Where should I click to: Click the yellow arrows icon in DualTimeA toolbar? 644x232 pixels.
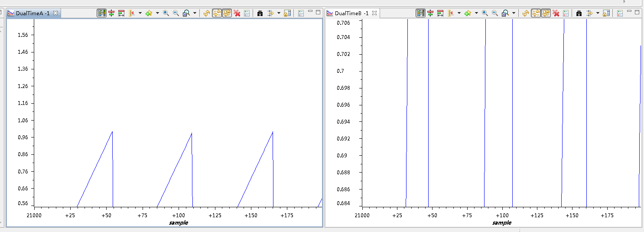(x=270, y=13)
